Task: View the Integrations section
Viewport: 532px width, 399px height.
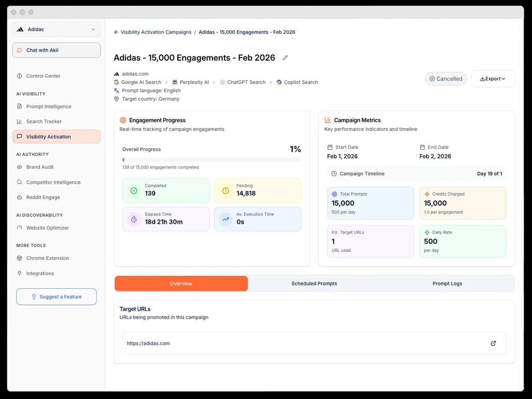Action: coord(40,273)
